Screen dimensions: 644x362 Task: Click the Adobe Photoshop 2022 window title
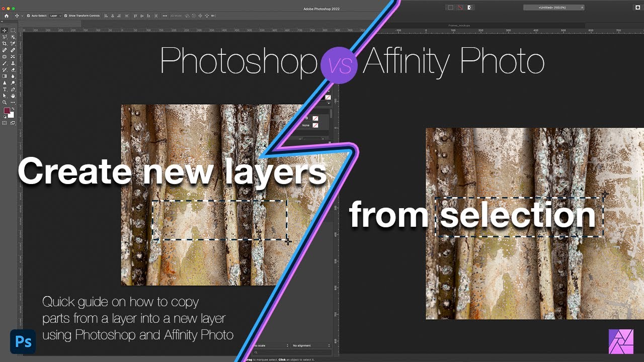coord(321,9)
